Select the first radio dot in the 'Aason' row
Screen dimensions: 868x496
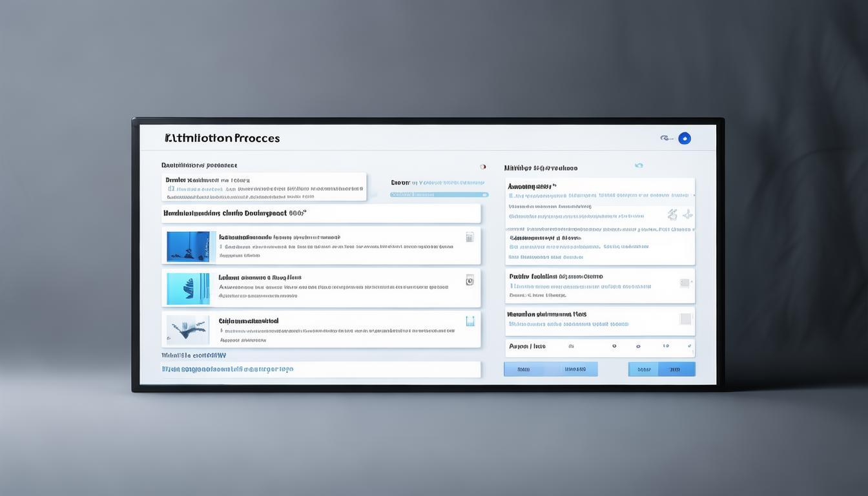[x=614, y=347]
